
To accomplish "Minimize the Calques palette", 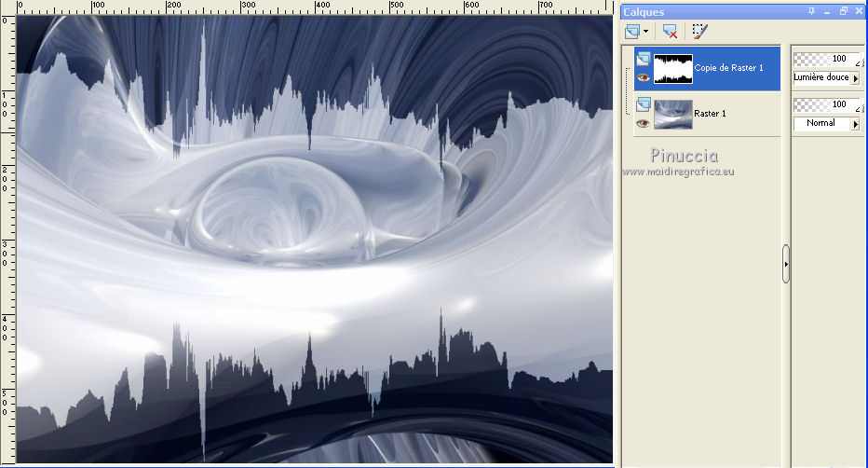I will [827, 11].
